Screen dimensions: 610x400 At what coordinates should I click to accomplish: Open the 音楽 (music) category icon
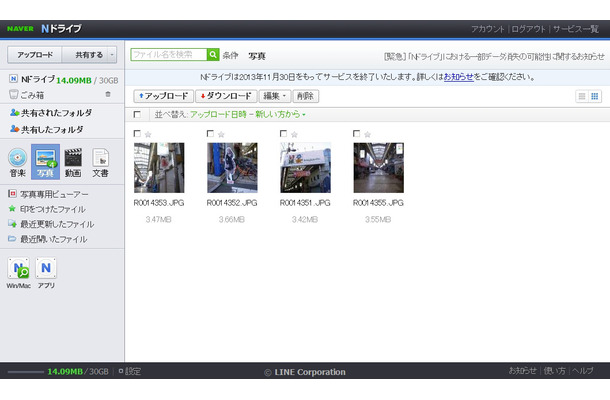click(x=18, y=162)
